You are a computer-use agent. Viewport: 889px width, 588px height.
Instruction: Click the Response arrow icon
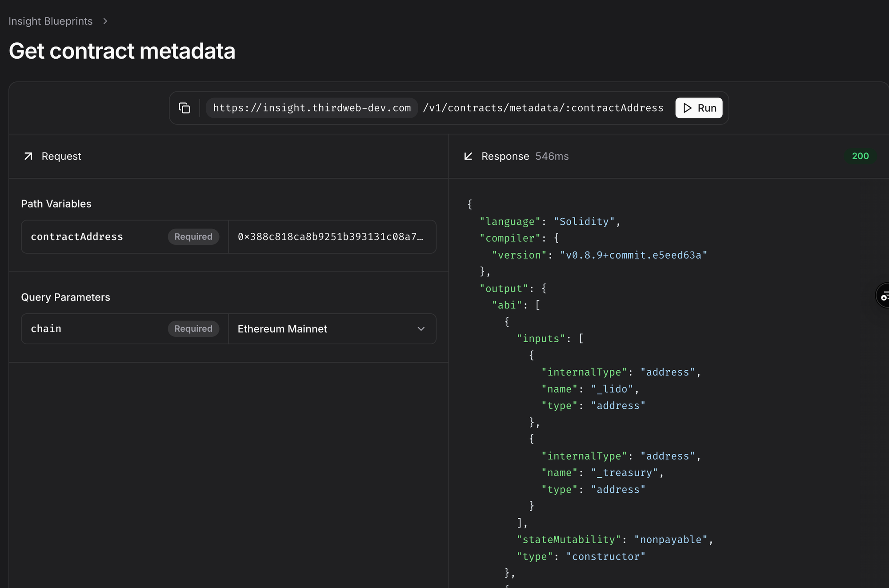pyautogui.click(x=468, y=156)
